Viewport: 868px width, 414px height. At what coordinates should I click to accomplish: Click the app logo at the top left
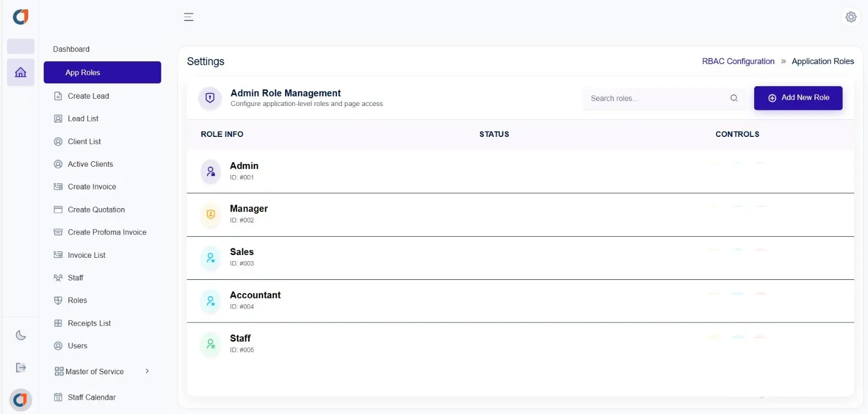pyautogui.click(x=20, y=17)
